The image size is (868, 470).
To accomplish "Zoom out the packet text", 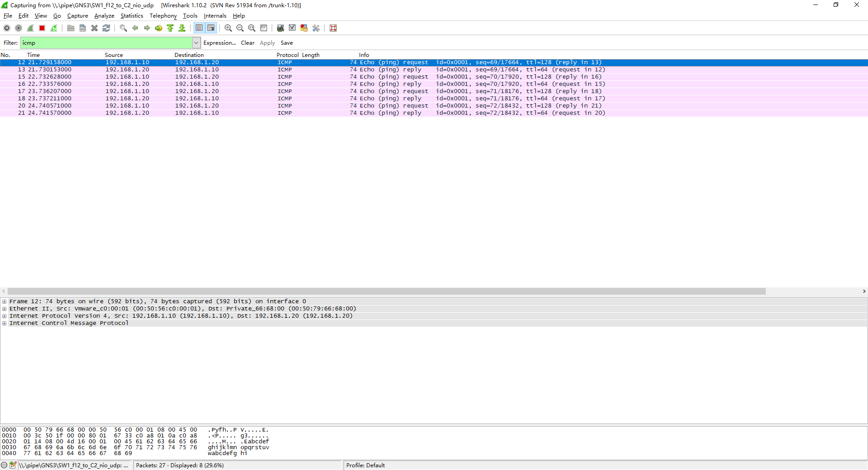I will 240,28.
